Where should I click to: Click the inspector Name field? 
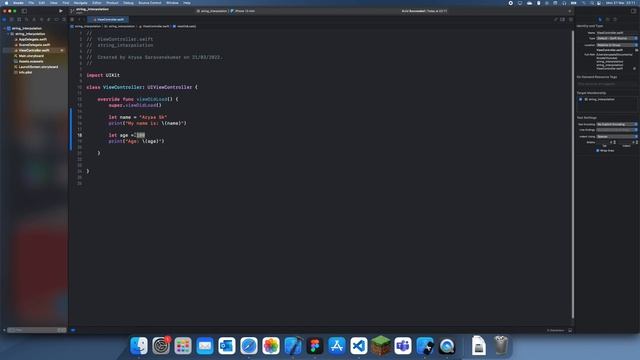click(617, 33)
